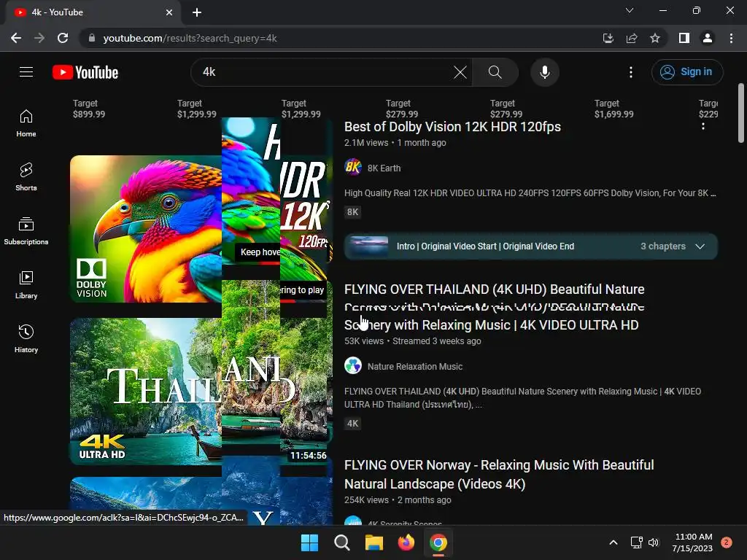
Task: Click the 8K badge under Dolby video
Action: click(352, 212)
